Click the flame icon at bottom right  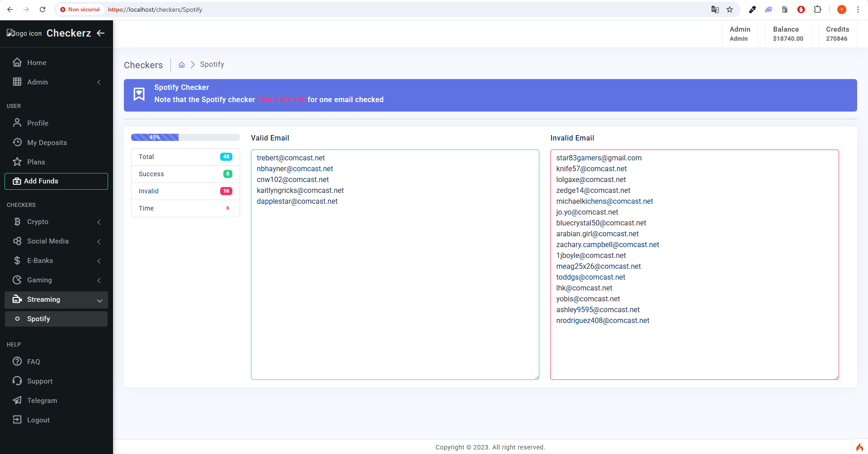859,447
